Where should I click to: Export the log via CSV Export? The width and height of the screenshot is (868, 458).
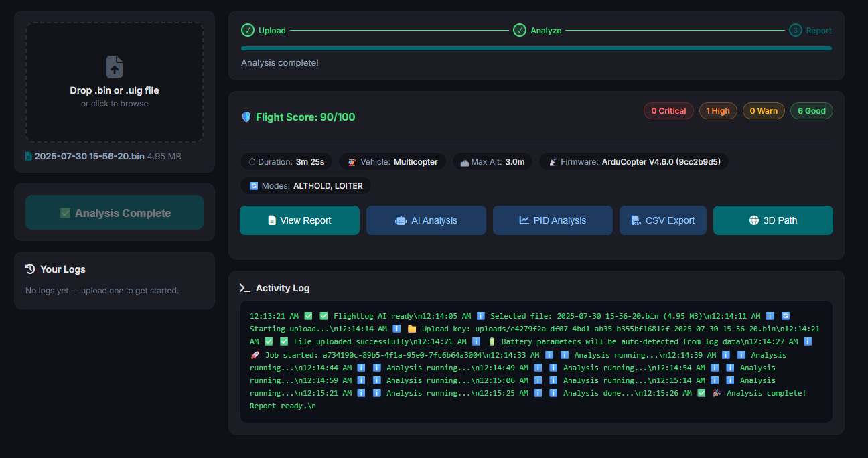tap(663, 220)
